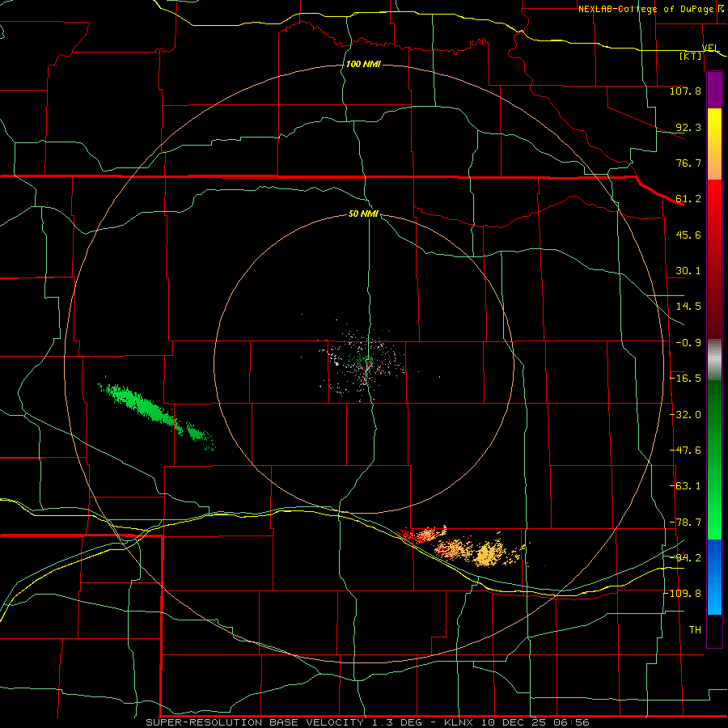Image resolution: width=728 pixels, height=728 pixels.
Task: Select the -63.1 scale value
Action: tap(685, 486)
